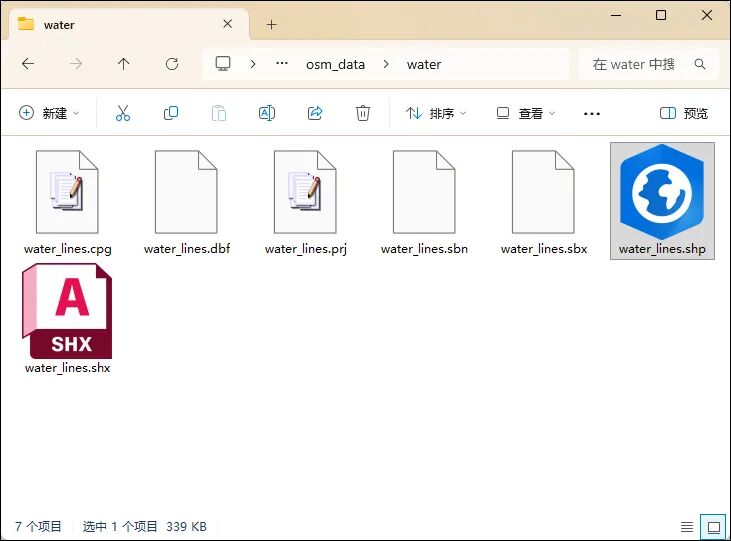Click the water_lines.shx file name
Viewport: 731px width, 541px height.
pos(68,368)
